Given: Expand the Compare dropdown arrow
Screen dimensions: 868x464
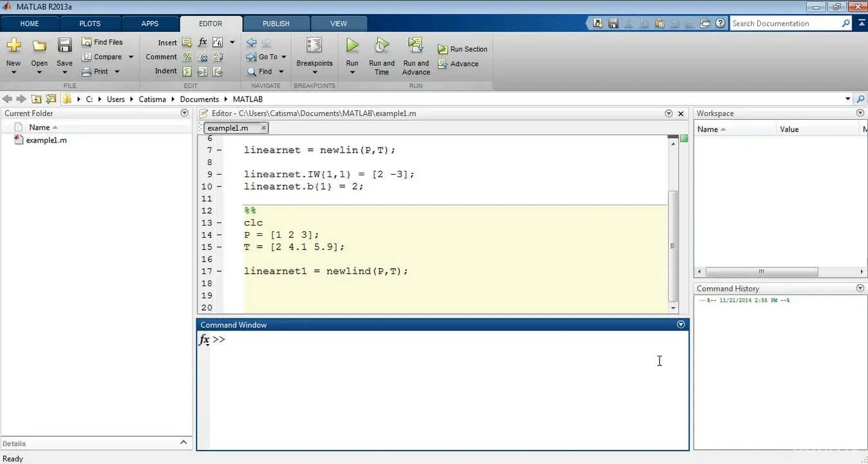Looking at the screenshot, I should point(131,57).
